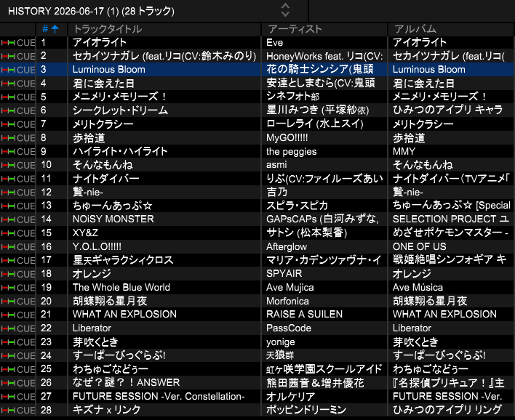Click CUE icon for track 28 キズナ x リンク

click(17, 410)
